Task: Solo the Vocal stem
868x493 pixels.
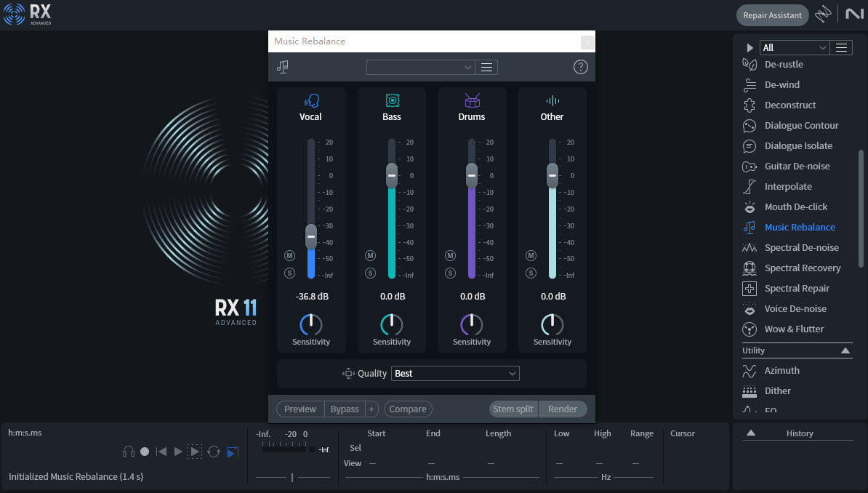Action: [x=289, y=273]
